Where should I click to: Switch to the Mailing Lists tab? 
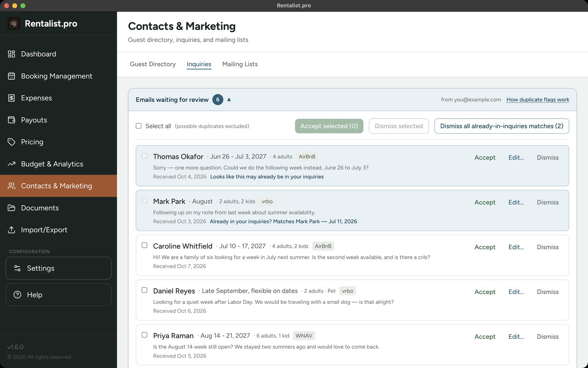click(240, 64)
